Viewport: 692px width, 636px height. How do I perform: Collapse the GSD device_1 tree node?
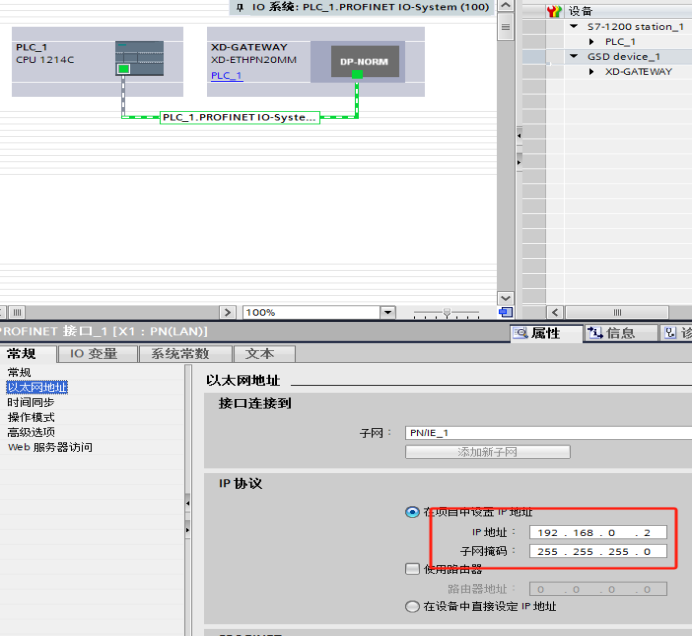(574, 56)
